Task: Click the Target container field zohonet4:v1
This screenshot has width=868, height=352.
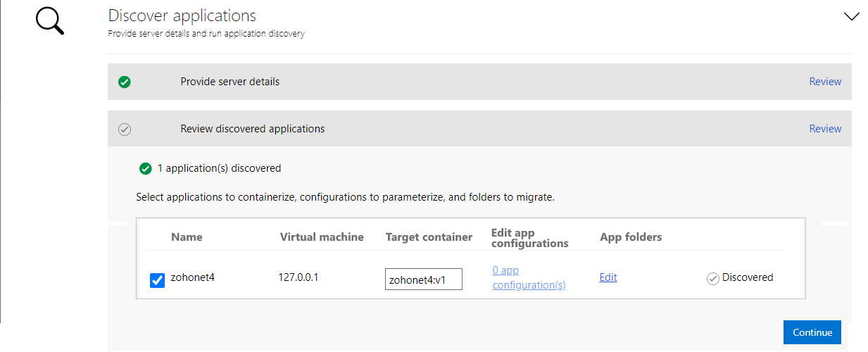Action: [x=424, y=279]
